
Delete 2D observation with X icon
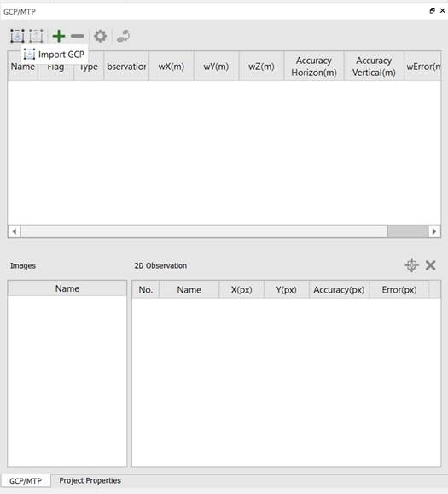click(430, 265)
